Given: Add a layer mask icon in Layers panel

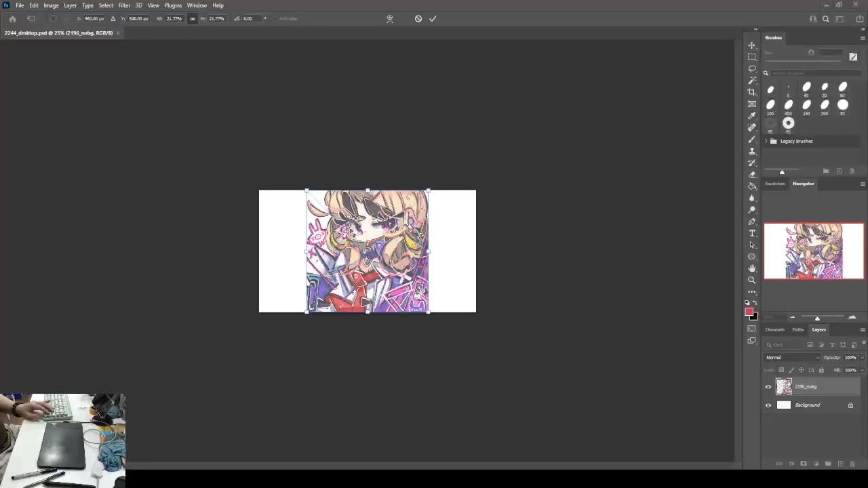Looking at the screenshot, I should pyautogui.click(x=804, y=464).
